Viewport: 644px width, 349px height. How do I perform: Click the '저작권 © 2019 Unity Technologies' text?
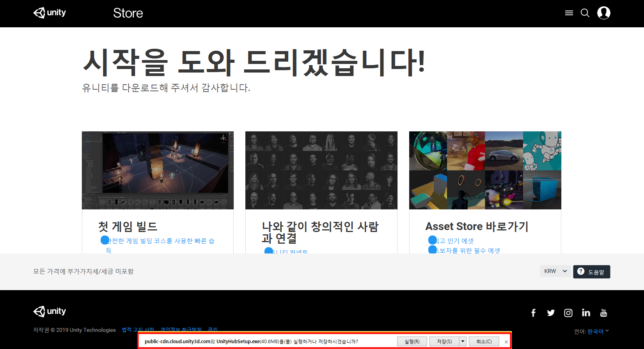pos(75,330)
